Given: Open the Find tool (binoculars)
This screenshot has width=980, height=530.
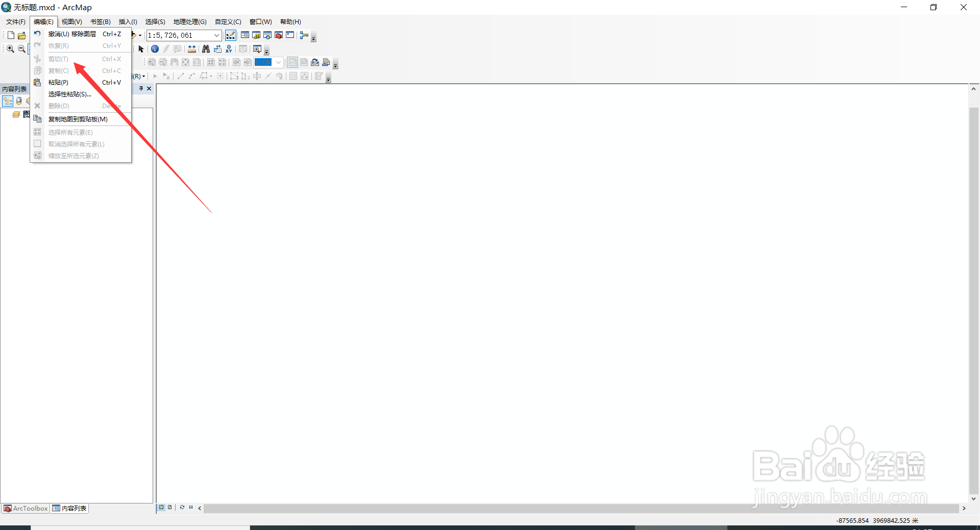Looking at the screenshot, I should pos(206,49).
